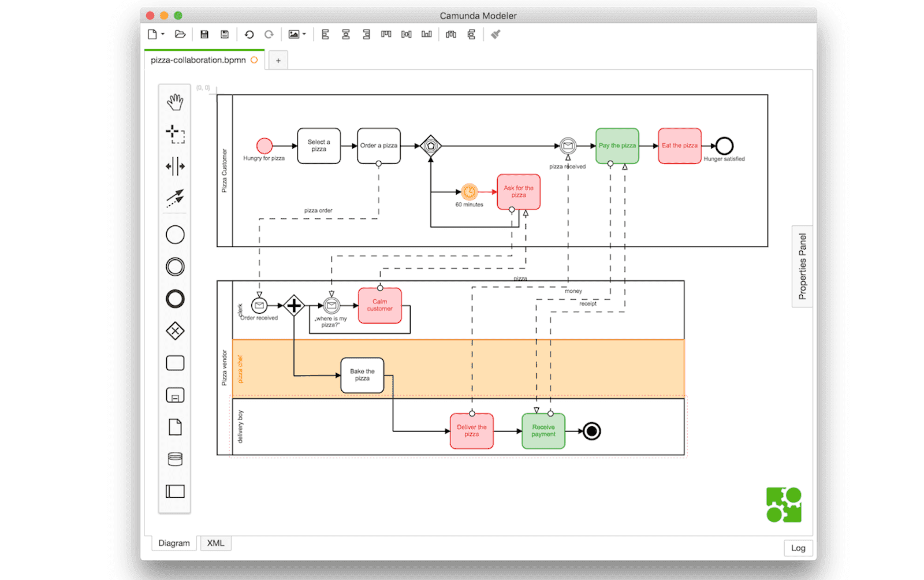The height and width of the screenshot is (580, 924).
Task: Expand the Properties Panel on the right
Action: [x=802, y=266]
